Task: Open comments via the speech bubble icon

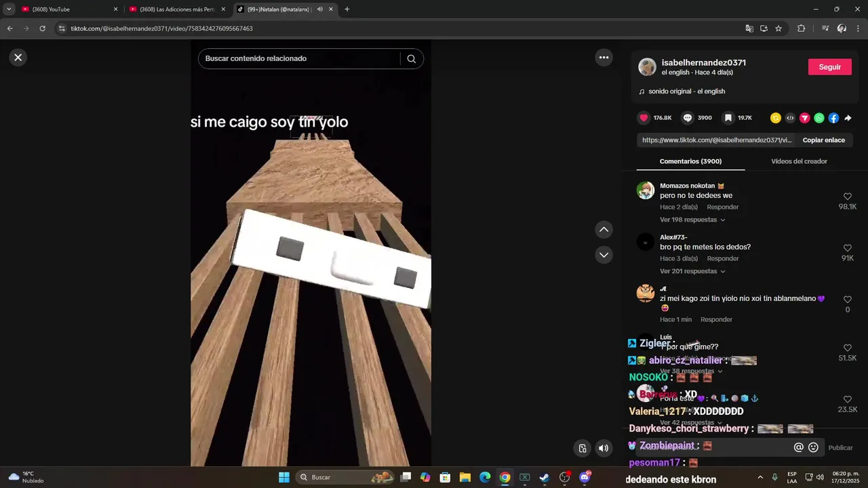Action: (x=687, y=118)
